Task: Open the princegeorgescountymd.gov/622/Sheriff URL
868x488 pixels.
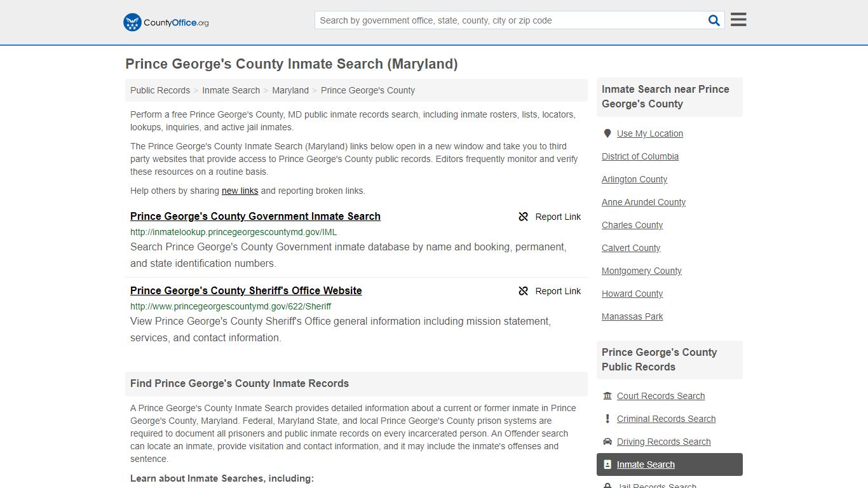Action: click(231, 306)
